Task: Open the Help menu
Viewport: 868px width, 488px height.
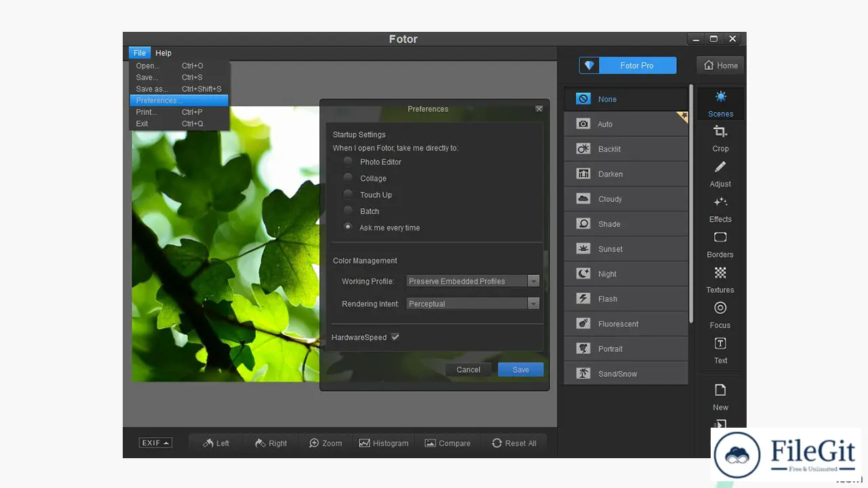Action: [163, 53]
